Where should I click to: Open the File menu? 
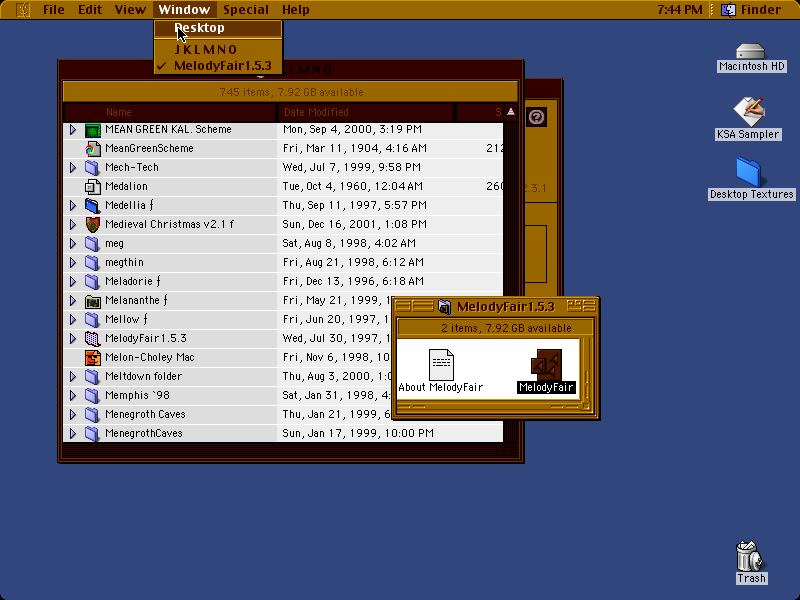click(x=54, y=9)
